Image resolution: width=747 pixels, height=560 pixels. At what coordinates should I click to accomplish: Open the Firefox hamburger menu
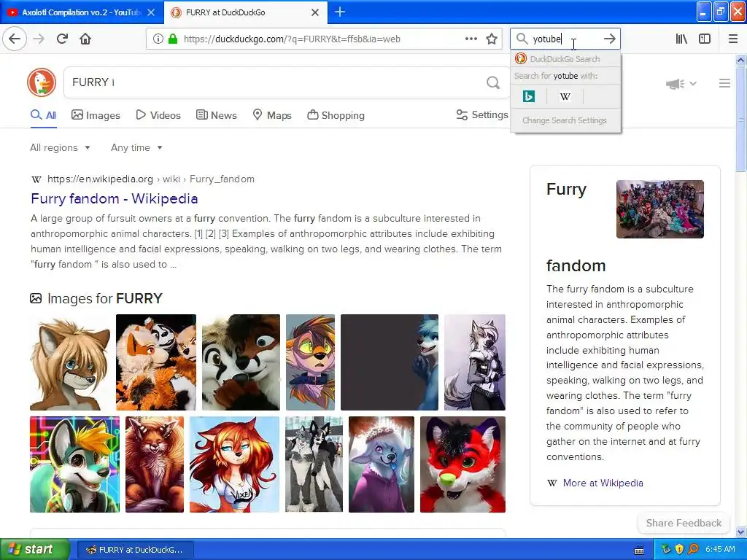tap(733, 39)
